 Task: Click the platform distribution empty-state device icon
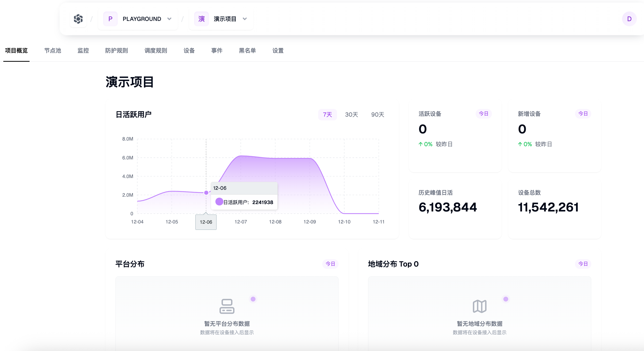click(227, 306)
